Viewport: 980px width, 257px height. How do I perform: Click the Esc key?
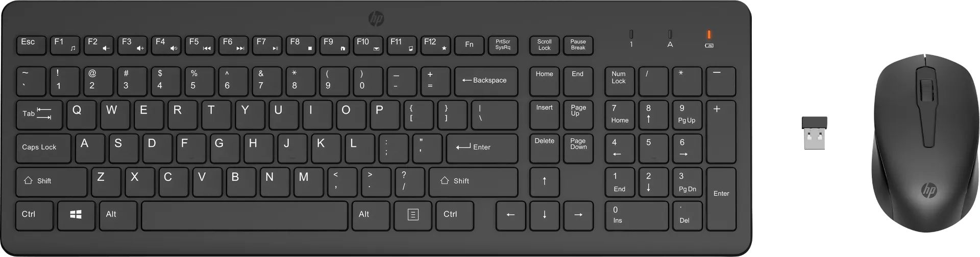tap(31, 45)
